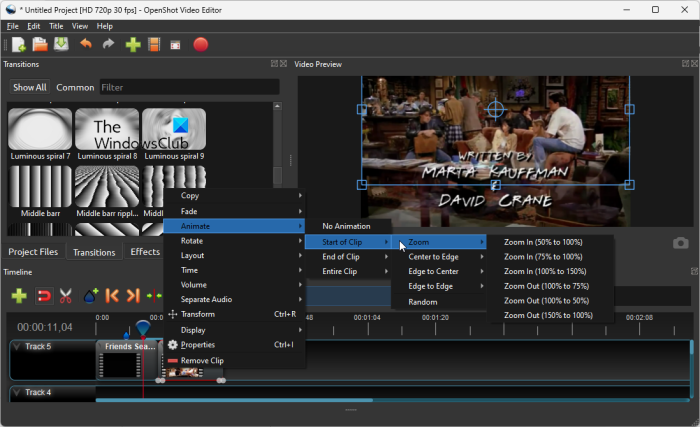The width and height of the screenshot is (700, 427).
Task: Expand Edge to Center submenu
Action: coord(439,272)
